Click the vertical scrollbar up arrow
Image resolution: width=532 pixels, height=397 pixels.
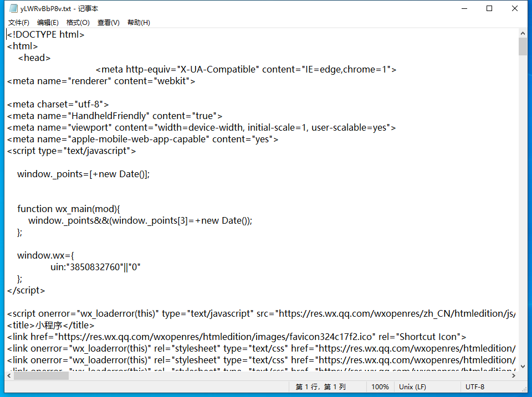(x=523, y=33)
